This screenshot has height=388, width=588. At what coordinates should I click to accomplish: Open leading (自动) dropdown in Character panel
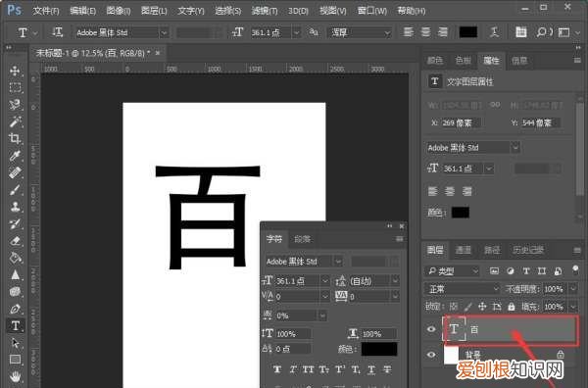click(395, 281)
